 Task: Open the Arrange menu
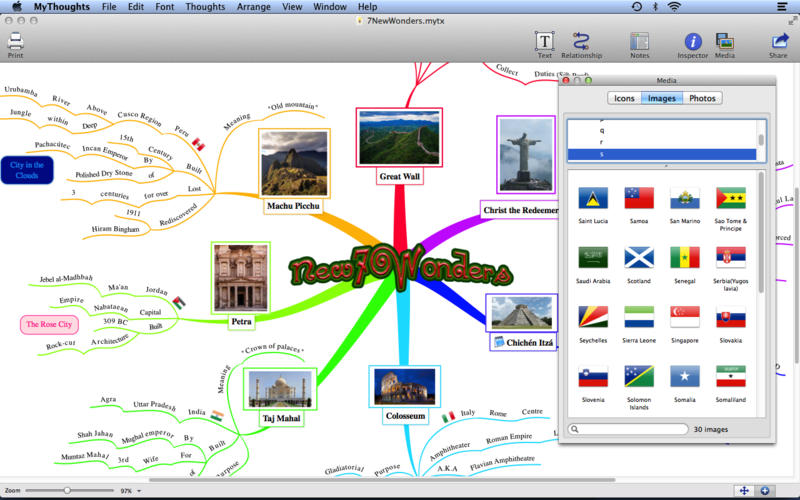click(x=254, y=7)
